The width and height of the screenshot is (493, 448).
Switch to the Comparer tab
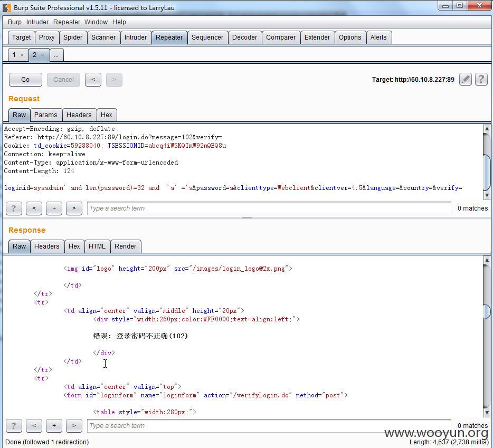pos(281,37)
